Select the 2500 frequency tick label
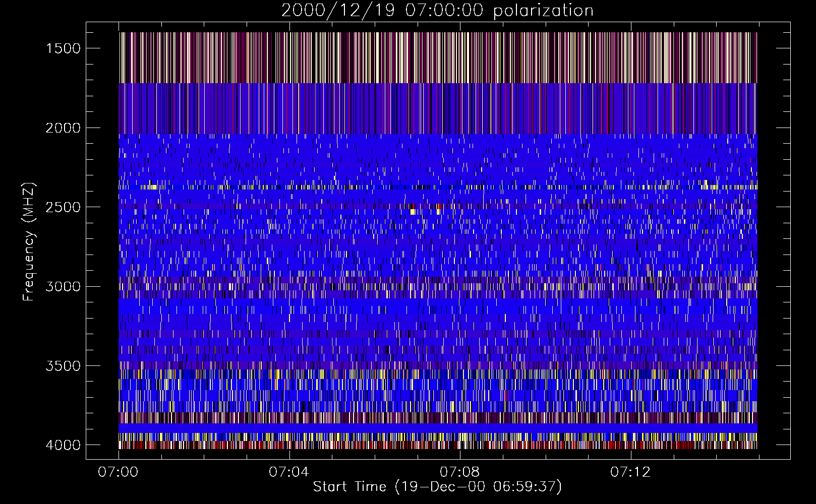Image resolution: width=816 pixels, height=504 pixels. point(63,207)
